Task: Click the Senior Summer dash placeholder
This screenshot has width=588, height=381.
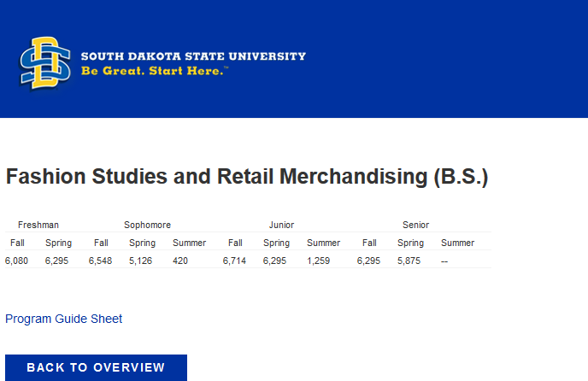Action: click(x=444, y=261)
